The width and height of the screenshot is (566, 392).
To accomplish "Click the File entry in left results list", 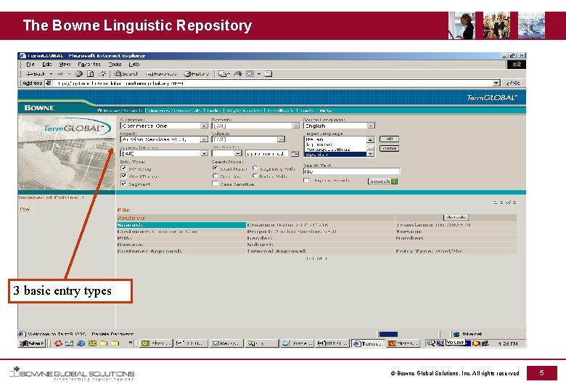I will tap(24, 209).
